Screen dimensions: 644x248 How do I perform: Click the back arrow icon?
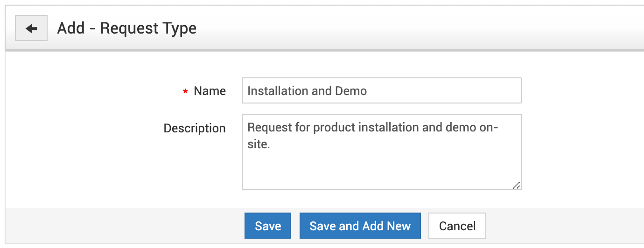click(x=31, y=28)
